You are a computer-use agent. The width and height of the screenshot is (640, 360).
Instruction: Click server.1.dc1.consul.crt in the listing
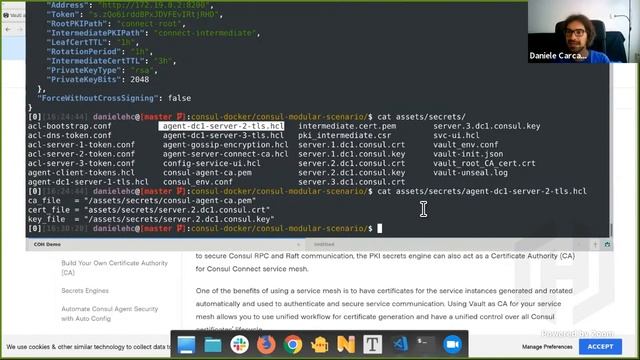(x=351, y=145)
